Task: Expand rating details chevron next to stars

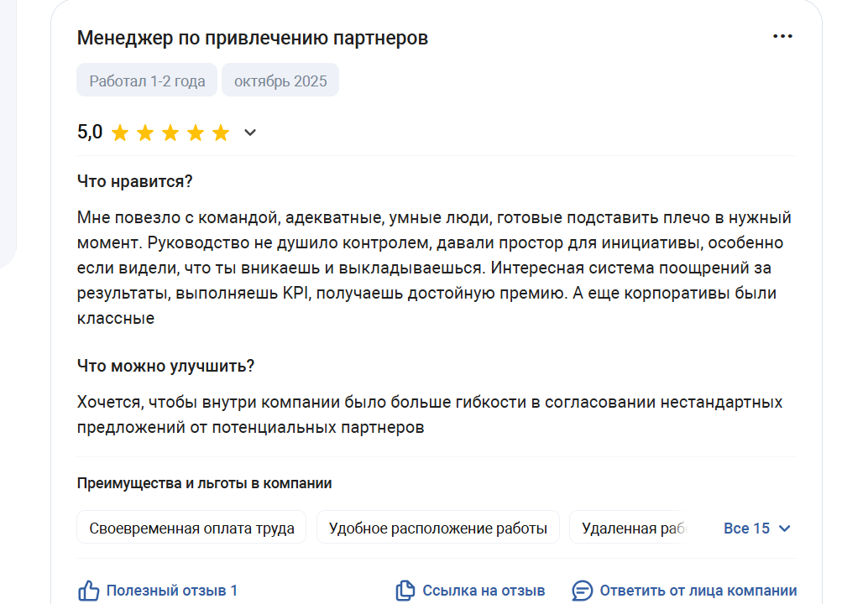Action: [249, 133]
